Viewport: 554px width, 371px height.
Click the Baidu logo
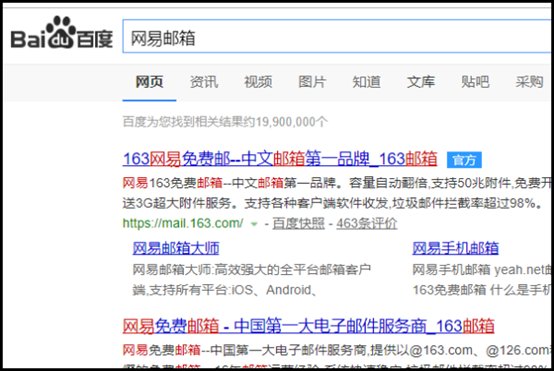pyautogui.click(x=61, y=33)
